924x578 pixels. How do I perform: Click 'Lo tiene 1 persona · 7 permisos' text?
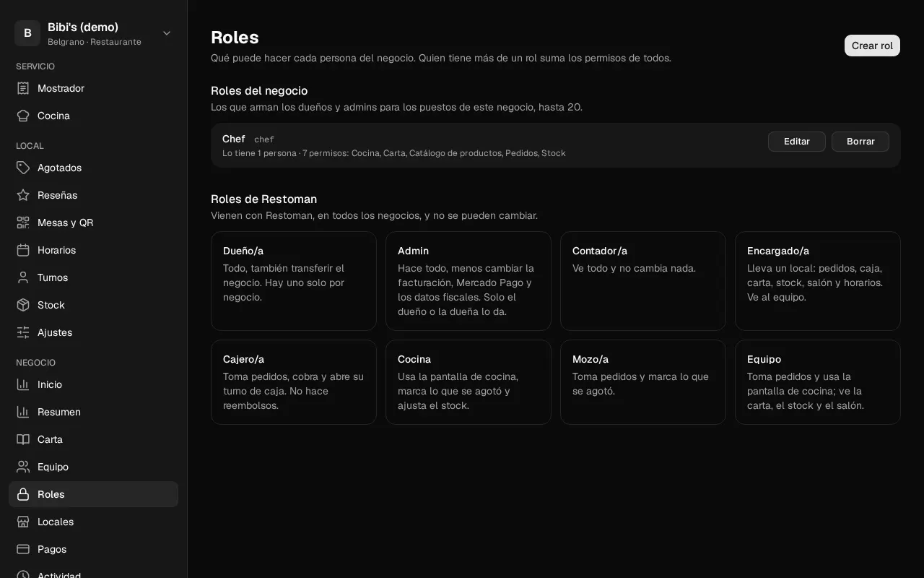coord(285,153)
